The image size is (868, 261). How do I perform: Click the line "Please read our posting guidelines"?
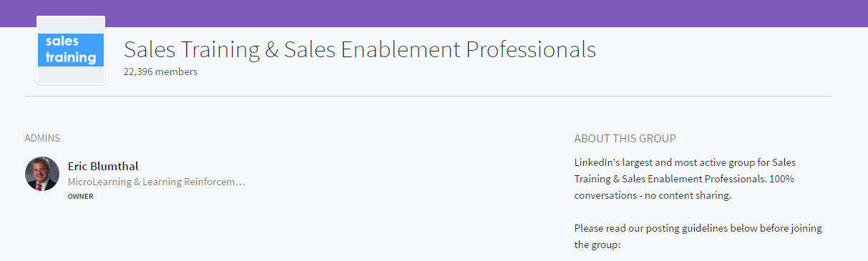698,228
